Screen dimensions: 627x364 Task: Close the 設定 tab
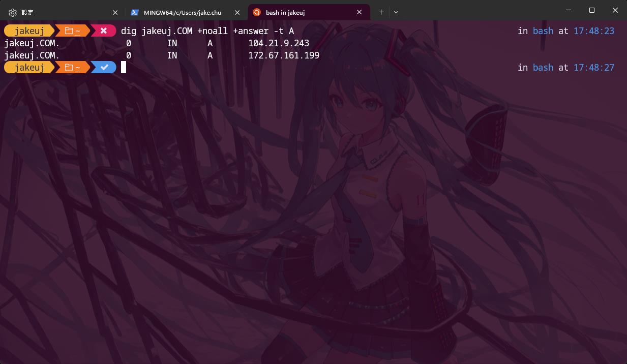tap(115, 12)
